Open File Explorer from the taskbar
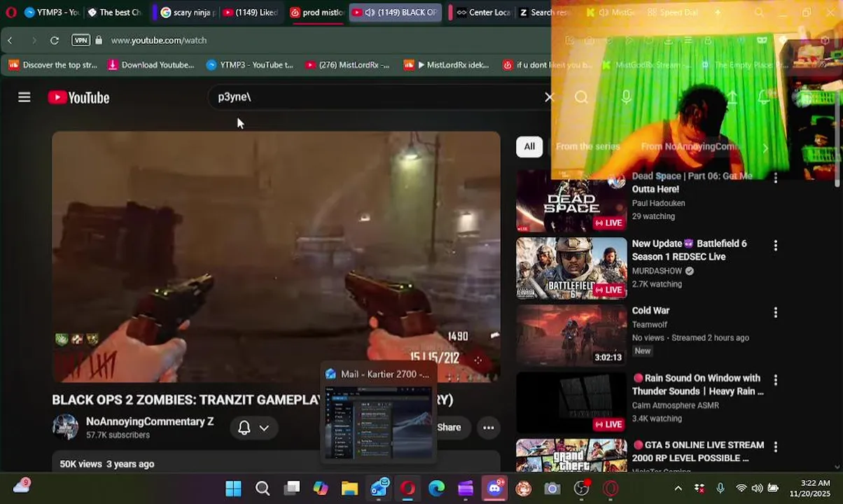Viewport: 843px width, 504px height. (x=349, y=488)
